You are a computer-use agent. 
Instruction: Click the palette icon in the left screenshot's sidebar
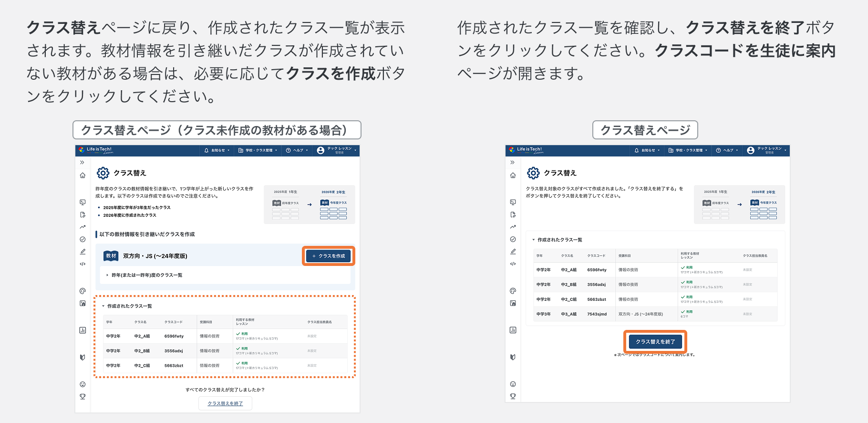coord(83,291)
